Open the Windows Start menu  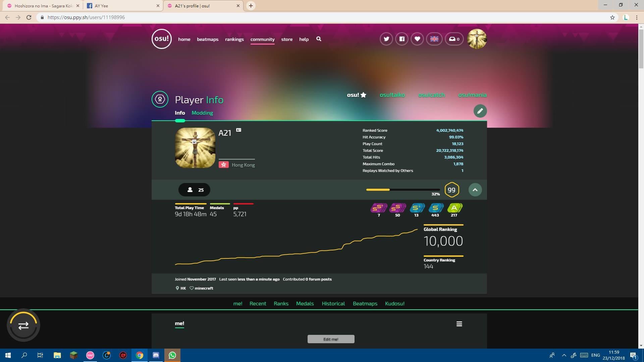click(8, 355)
